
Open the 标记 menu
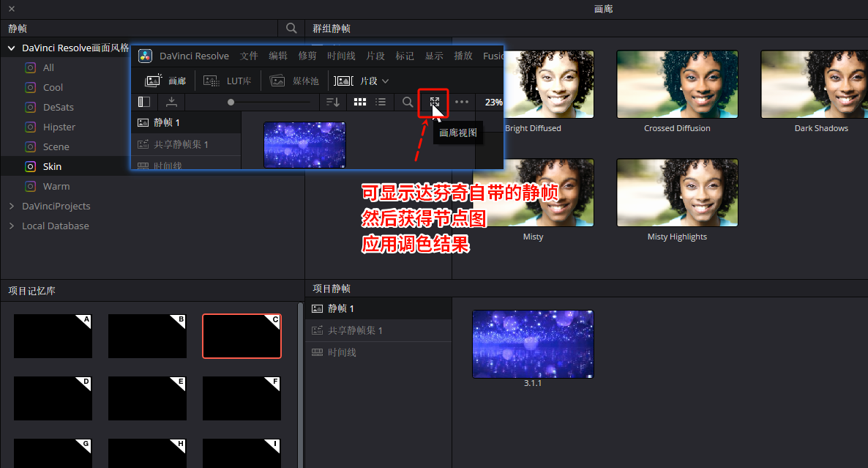click(x=405, y=56)
